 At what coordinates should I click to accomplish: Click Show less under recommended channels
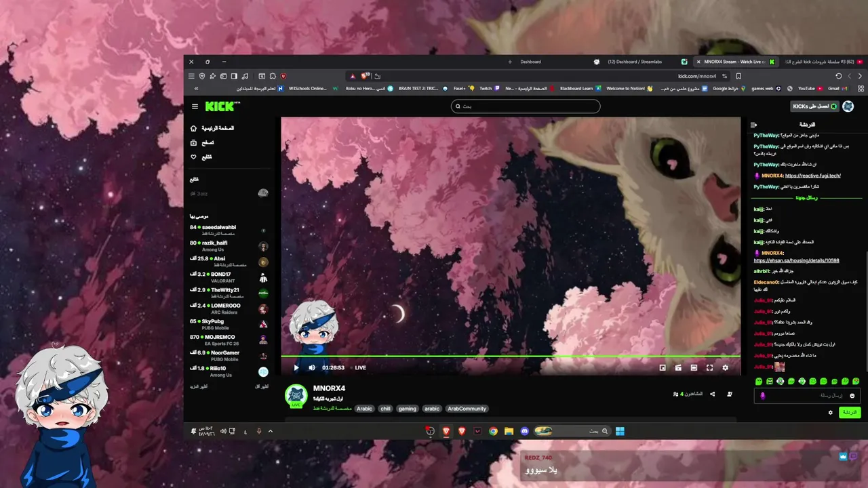[262, 386]
